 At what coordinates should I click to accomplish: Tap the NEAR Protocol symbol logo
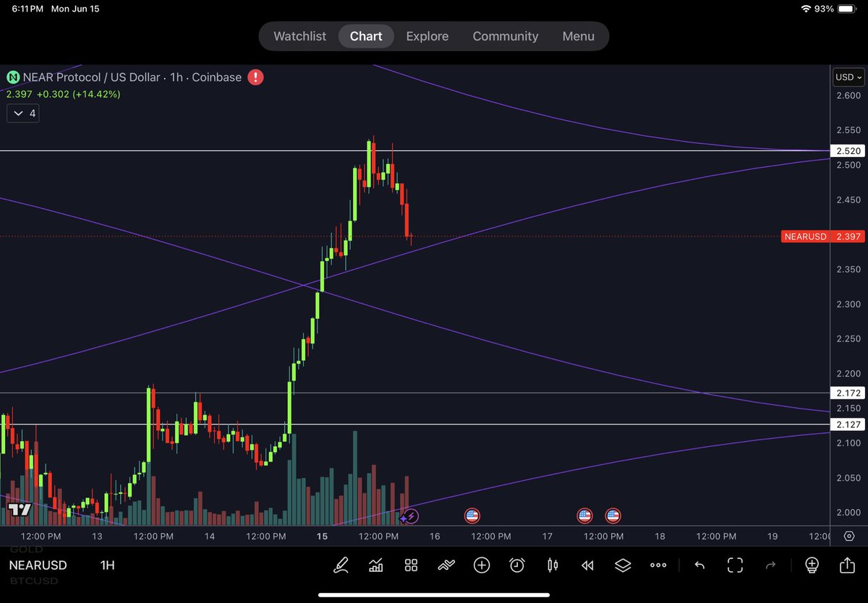(x=13, y=77)
